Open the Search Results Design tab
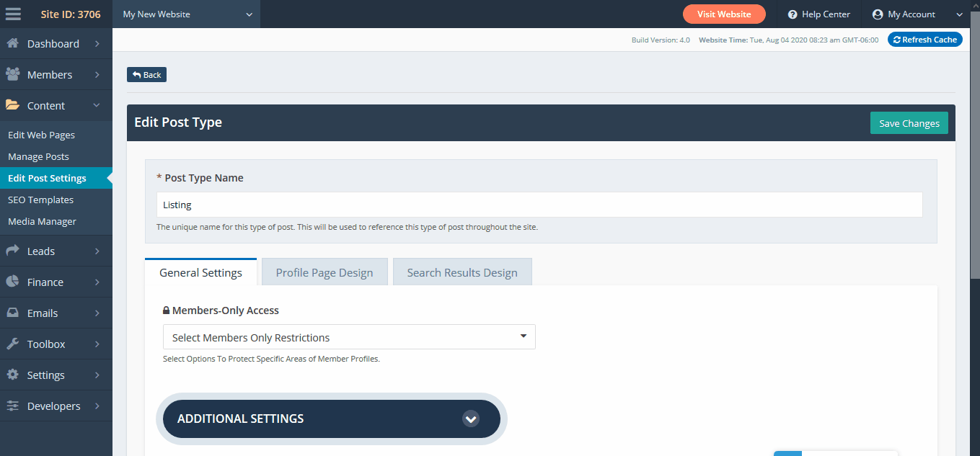 pyautogui.click(x=462, y=272)
